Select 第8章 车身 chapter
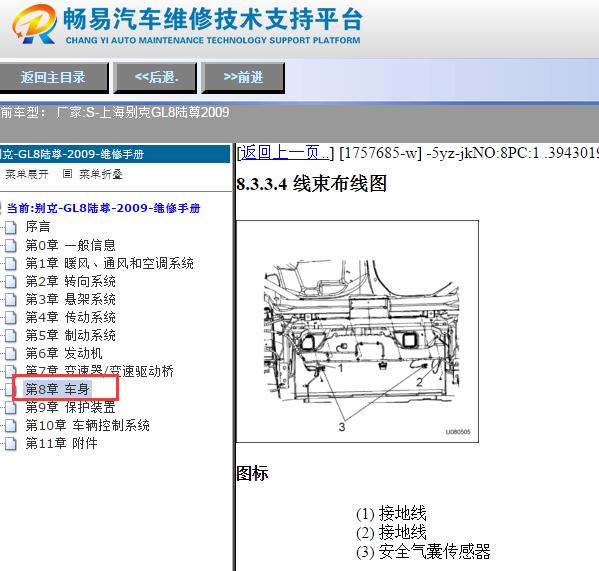599x571 pixels. coord(57,389)
